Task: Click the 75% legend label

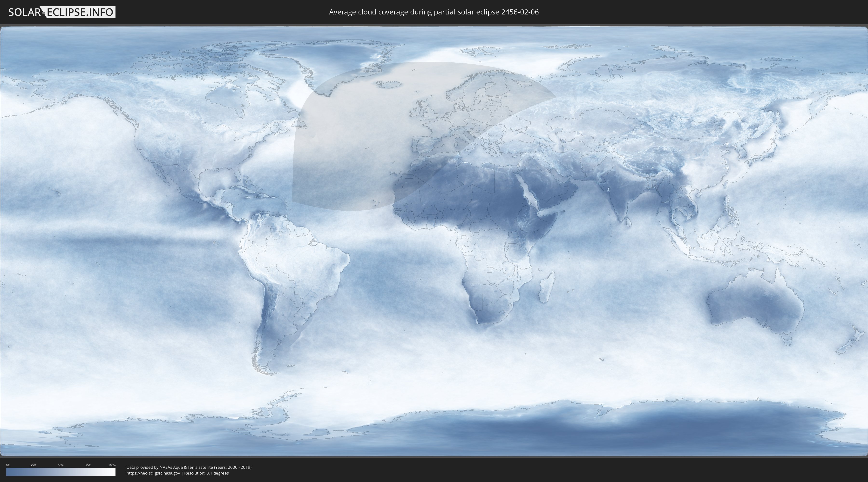Action: (x=88, y=465)
